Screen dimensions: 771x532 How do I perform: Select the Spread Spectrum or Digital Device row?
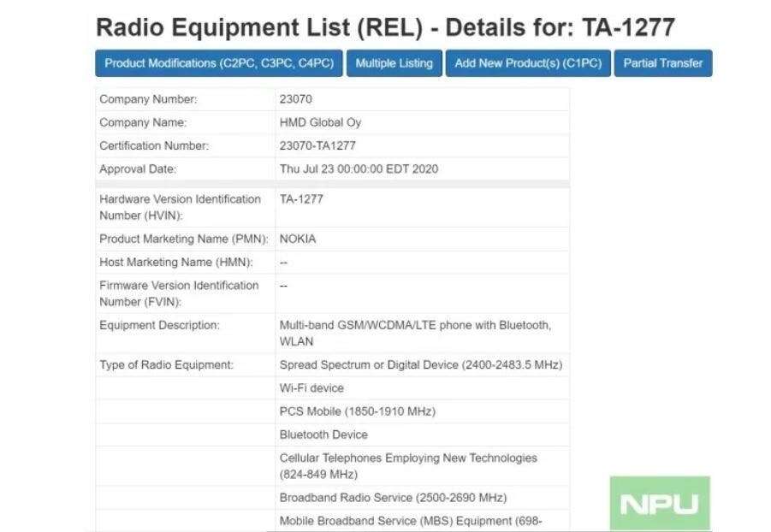[x=420, y=365]
